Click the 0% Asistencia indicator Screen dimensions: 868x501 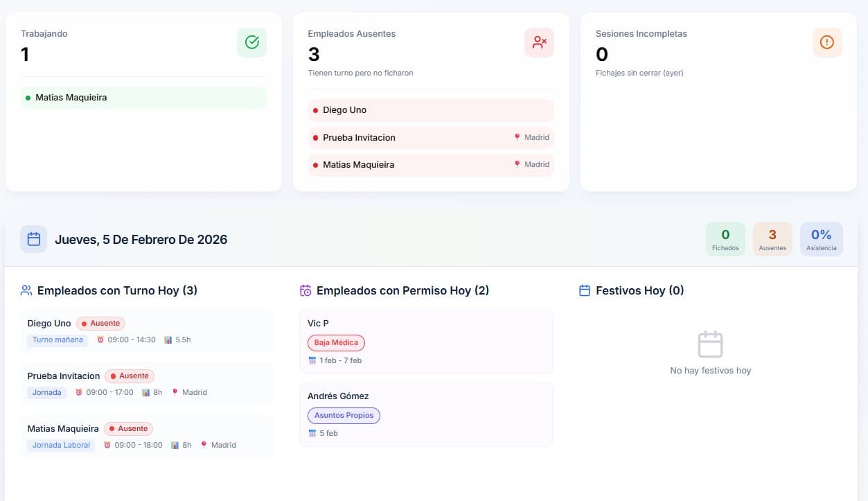(x=821, y=238)
